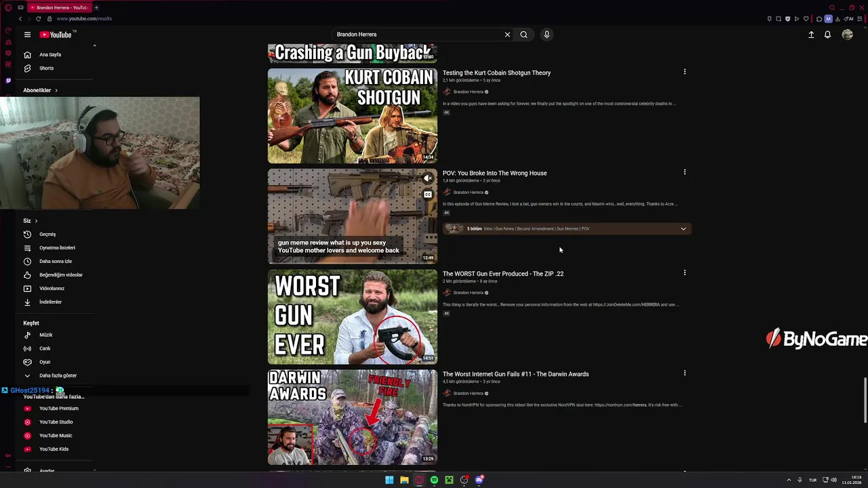
Task: Reload the page with refresh button
Action: point(38,19)
